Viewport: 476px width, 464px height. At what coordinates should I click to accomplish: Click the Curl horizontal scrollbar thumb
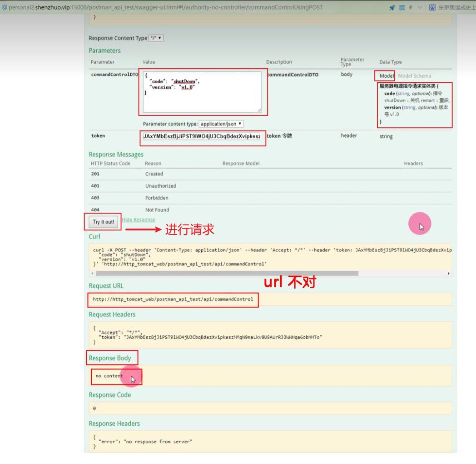click(x=227, y=274)
